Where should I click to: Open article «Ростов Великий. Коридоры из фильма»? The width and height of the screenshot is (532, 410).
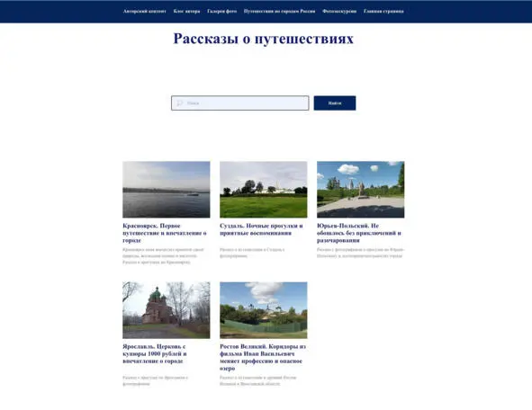click(x=263, y=357)
